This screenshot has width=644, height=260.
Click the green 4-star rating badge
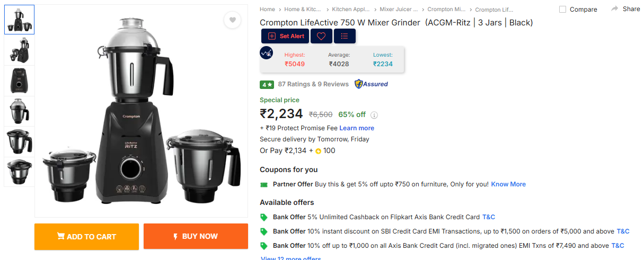pos(267,84)
